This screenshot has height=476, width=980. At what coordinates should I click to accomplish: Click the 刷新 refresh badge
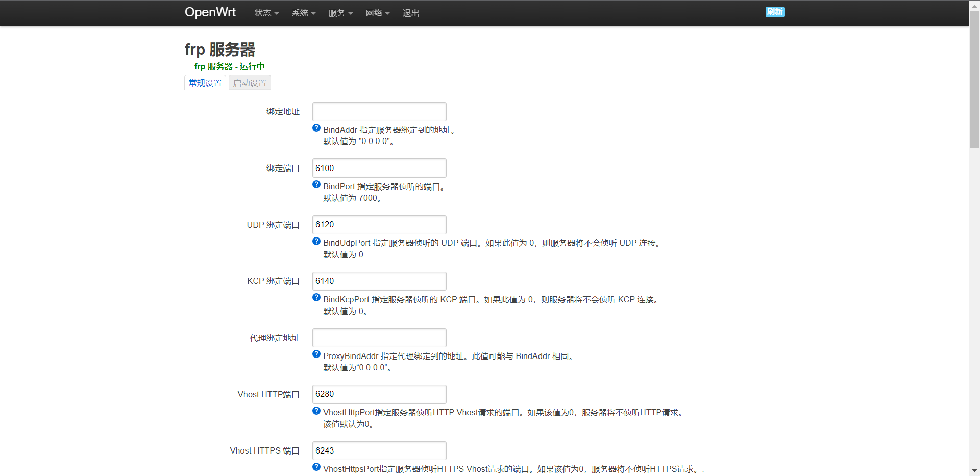pos(775,12)
